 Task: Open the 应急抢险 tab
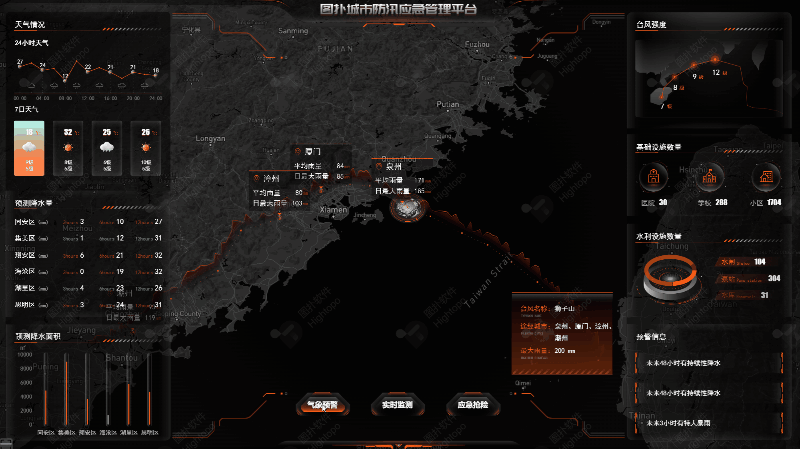tap(472, 405)
